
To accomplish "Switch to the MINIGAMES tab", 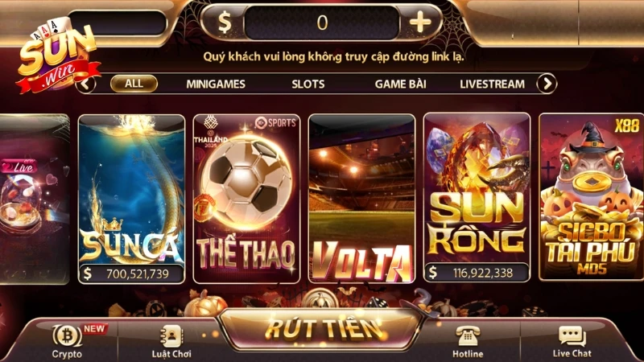I will [216, 84].
